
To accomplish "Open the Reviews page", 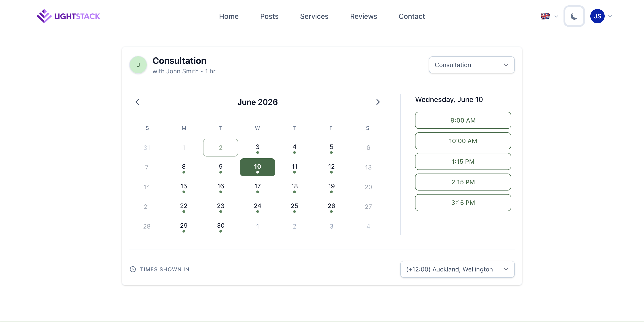I will point(364,16).
